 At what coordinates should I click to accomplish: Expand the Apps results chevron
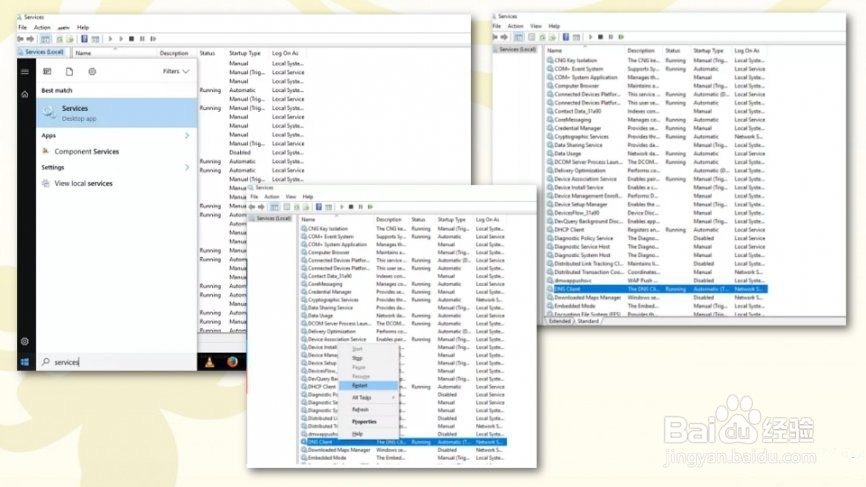point(187,135)
